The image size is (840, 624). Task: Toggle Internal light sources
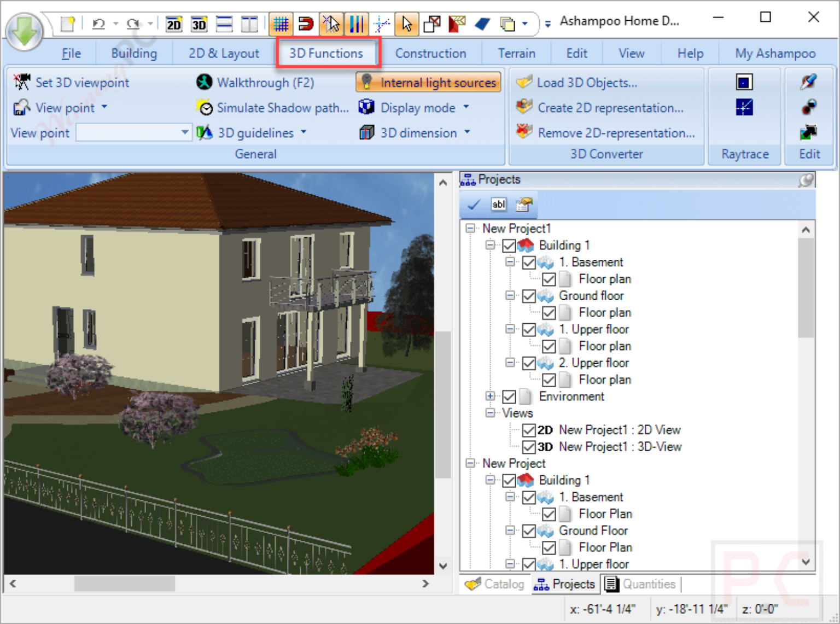pos(428,83)
